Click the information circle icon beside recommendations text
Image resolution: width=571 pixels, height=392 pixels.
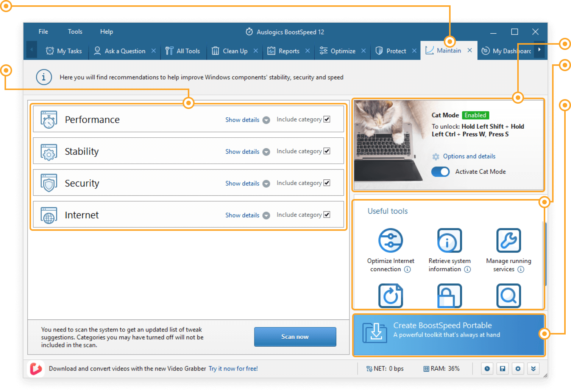pyautogui.click(x=44, y=77)
